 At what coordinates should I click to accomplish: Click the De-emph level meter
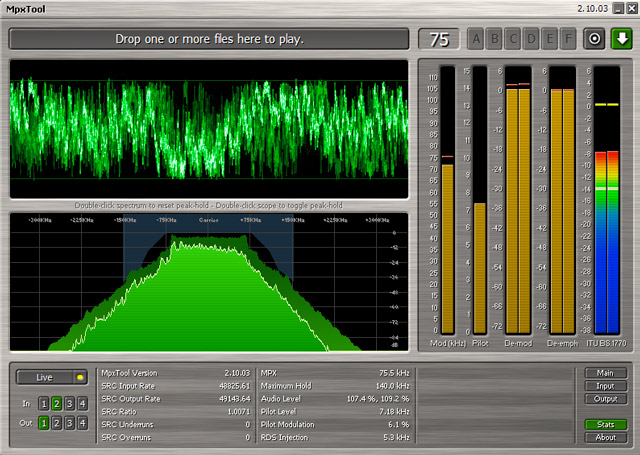pos(562,200)
